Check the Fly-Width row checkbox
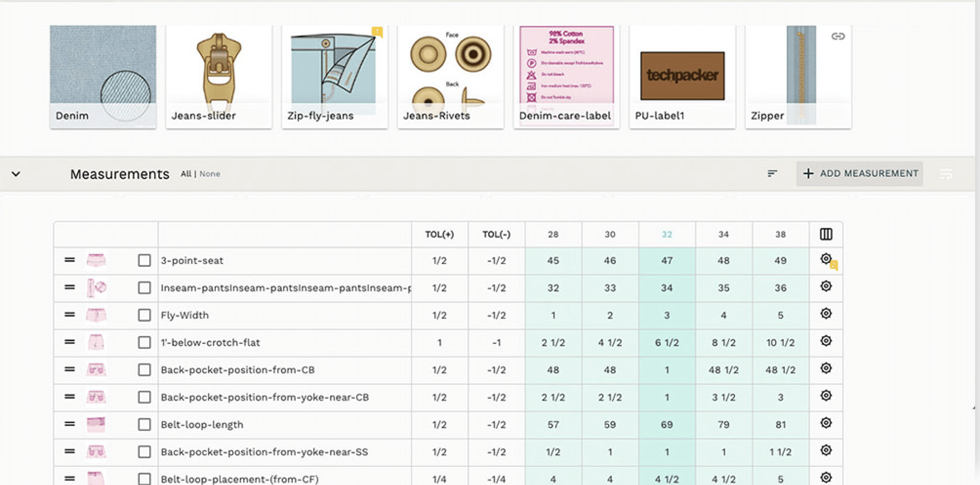The image size is (980, 485). pos(144,315)
